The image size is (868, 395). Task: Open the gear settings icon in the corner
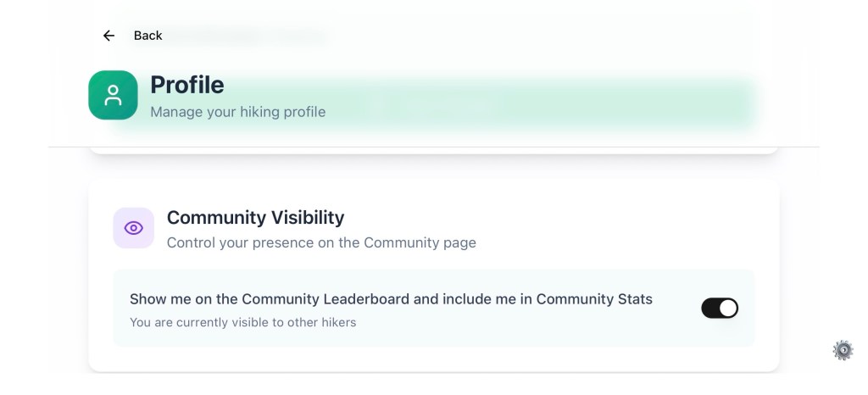pyautogui.click(x=843, y=350)
